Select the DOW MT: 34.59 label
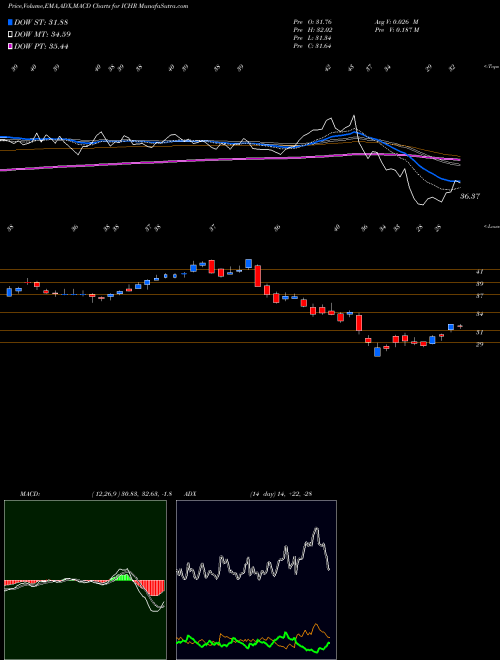The width and height of the screenshot is (500, 660). click(43, 35)
